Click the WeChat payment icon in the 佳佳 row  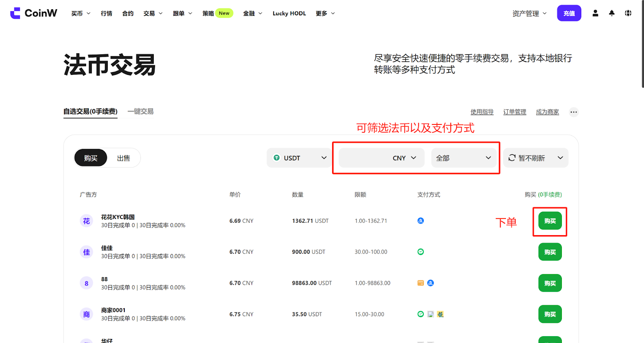pyautogui.click(x=421, y=252)
